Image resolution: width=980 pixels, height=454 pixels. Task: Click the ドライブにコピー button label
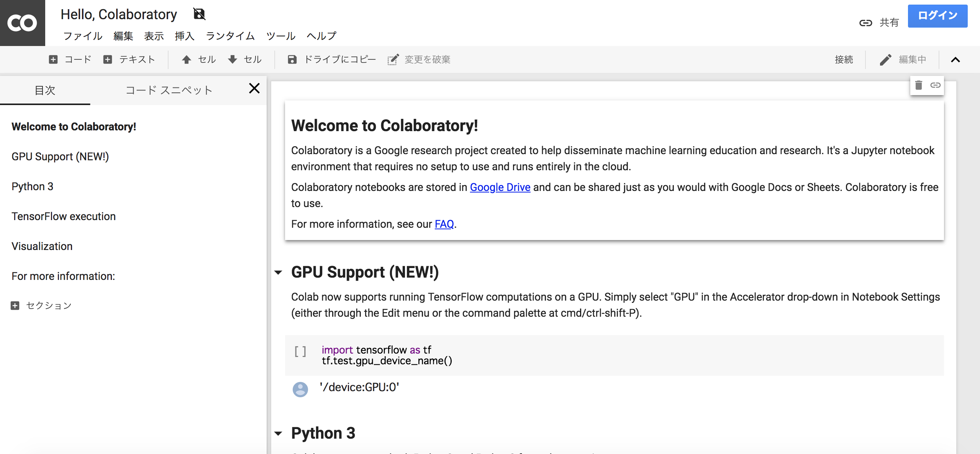point(340,59)
